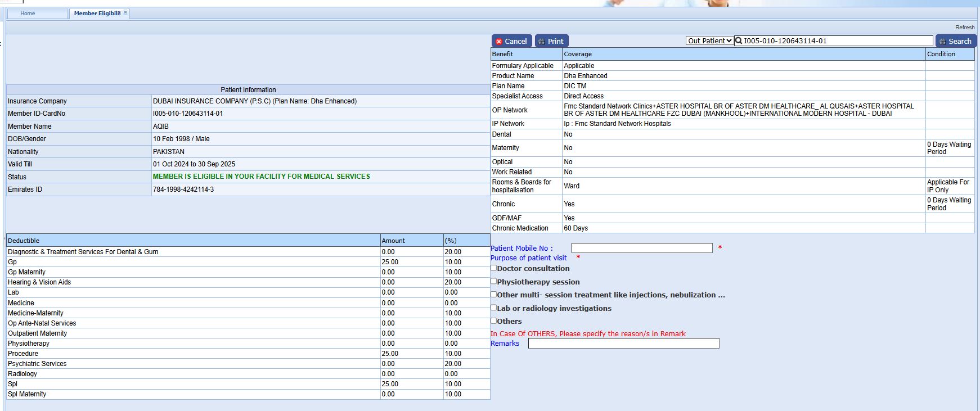
Task: Open the Out Patient dropdown
Action: pyautogui.click(x=709, y=40)
